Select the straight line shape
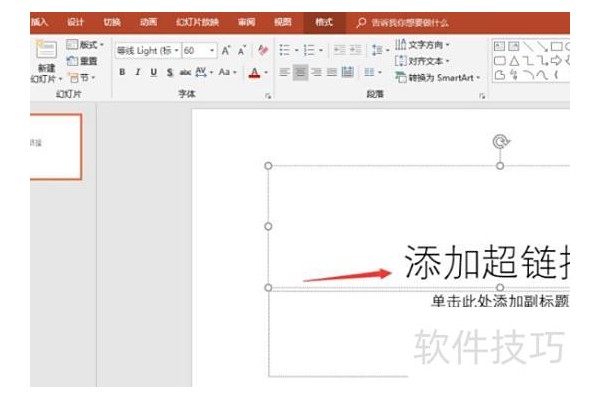Screen dimensions: 600x400 528,47
